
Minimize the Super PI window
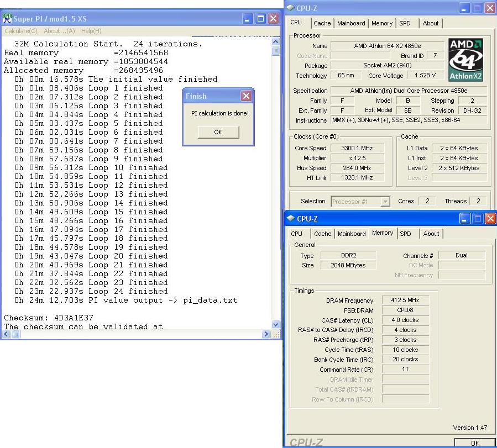point(248,18)
